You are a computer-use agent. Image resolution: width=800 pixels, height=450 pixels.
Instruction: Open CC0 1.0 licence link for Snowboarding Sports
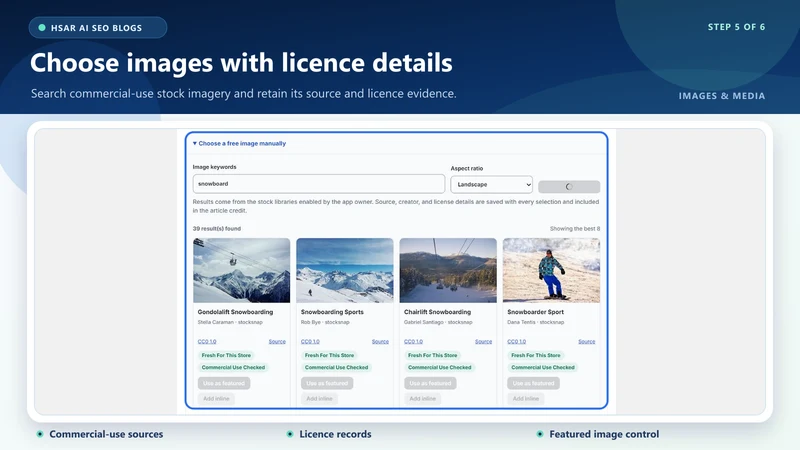(310, 341)
